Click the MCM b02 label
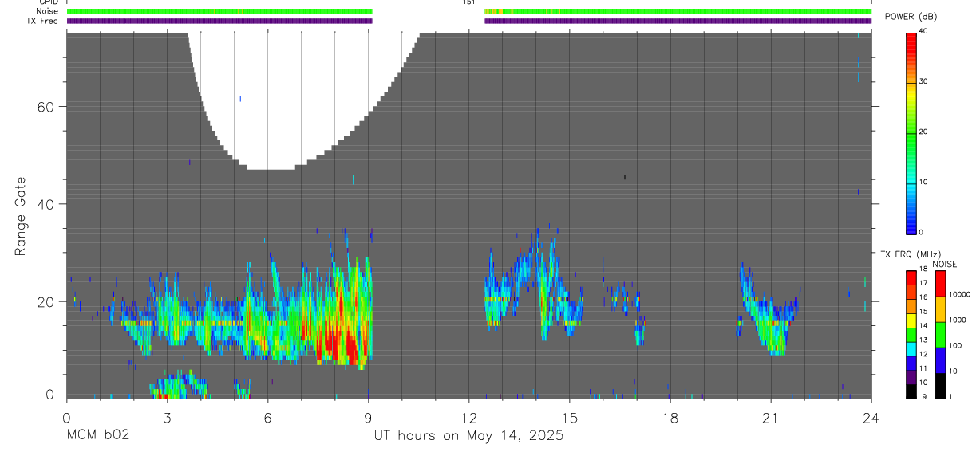980x452 pixels. point(97,435)
